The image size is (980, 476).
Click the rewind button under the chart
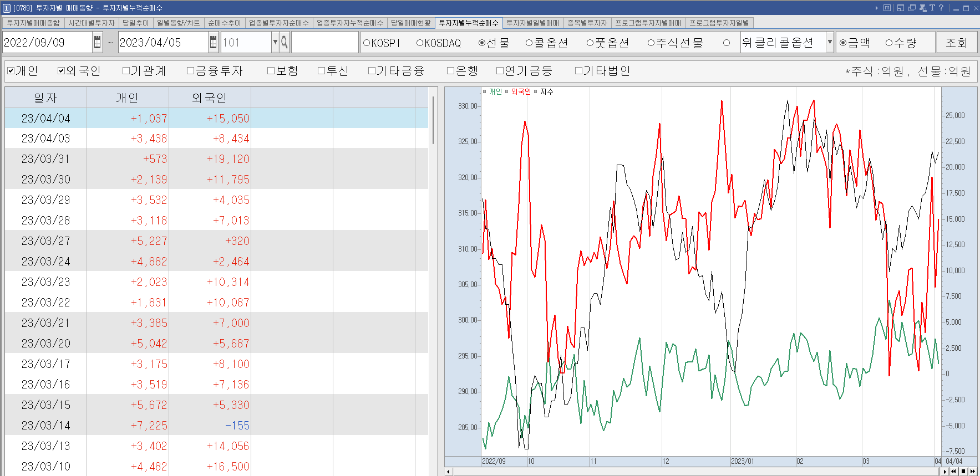pos(954,472)
